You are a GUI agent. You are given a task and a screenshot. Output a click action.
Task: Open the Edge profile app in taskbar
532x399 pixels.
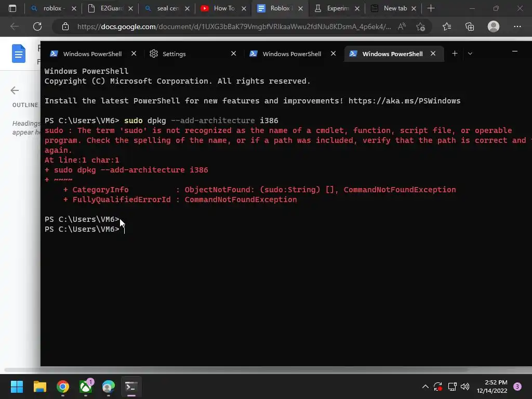pos(109,387)
